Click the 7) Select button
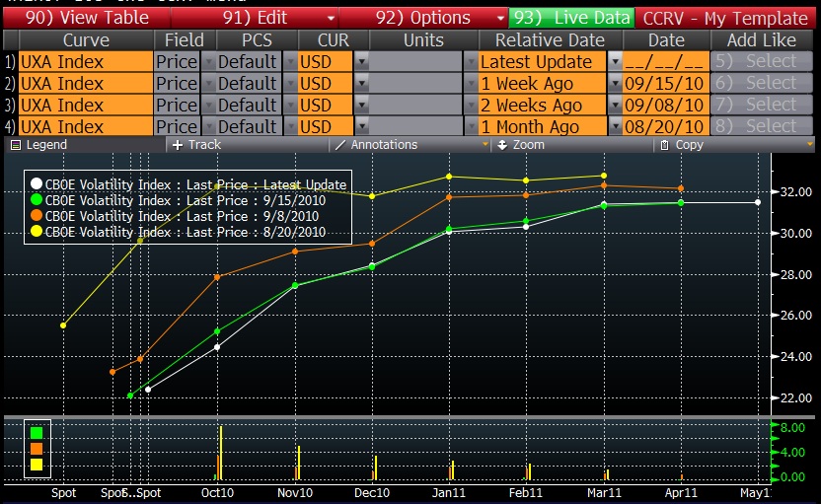This screenshot has height=504, width=821. coord(762,105)
